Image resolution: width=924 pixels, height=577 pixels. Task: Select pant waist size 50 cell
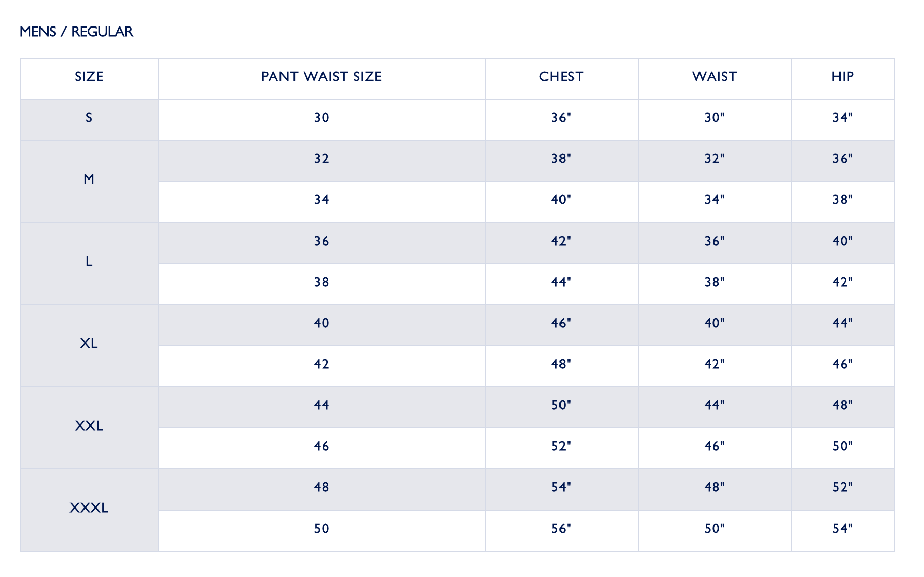(321, 530)
